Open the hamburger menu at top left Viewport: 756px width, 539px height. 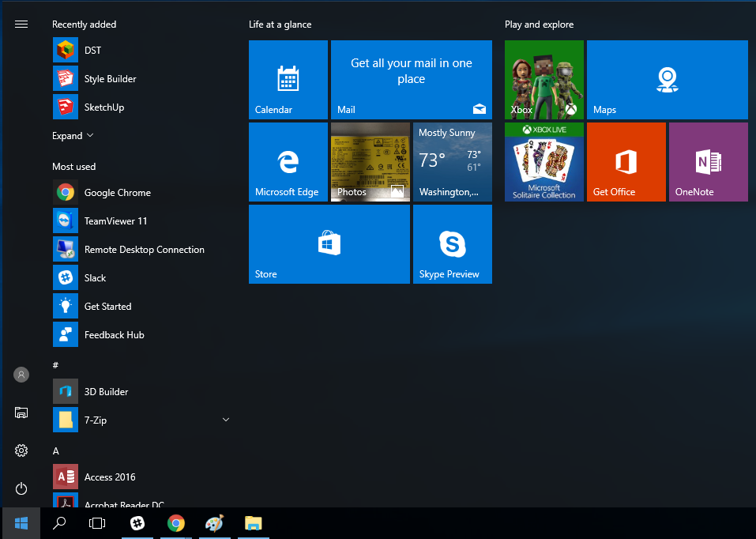click(x=21, y=24)
